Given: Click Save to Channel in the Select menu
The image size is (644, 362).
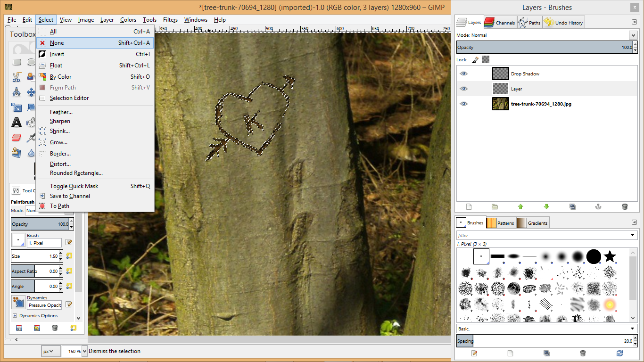Looking at the screenshot, I should 69,196.
